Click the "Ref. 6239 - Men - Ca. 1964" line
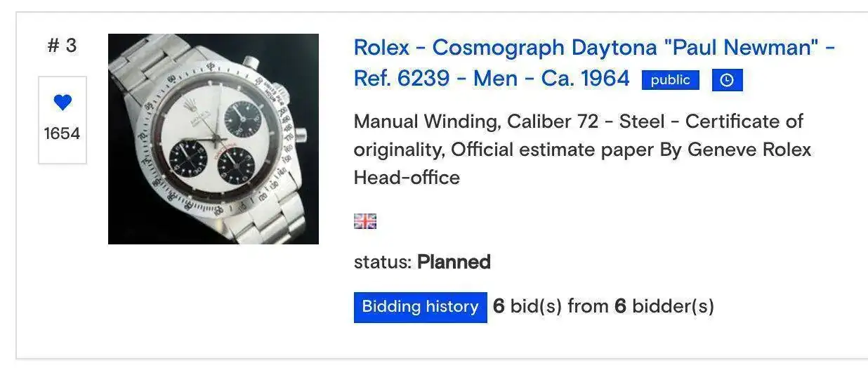The width and height of the screenshot is (868, 375). pyautogui.click(x=492, y=78)
